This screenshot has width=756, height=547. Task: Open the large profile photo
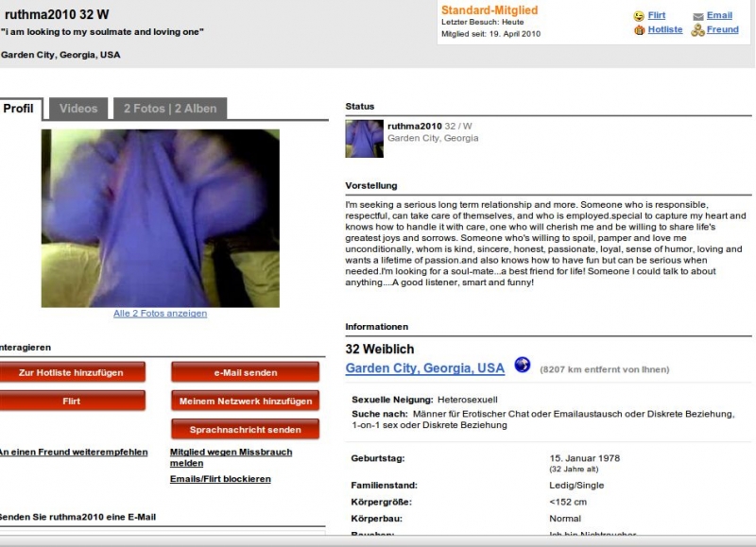(160, 218)
